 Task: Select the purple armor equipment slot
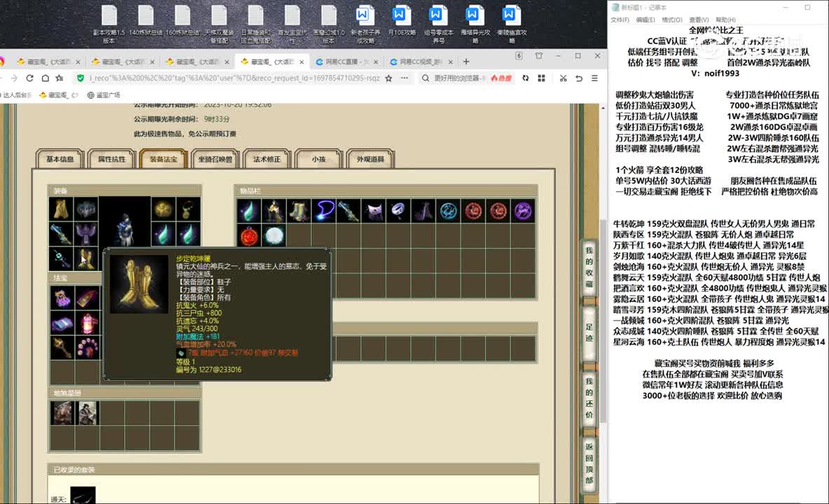click(x=86, y=234)
